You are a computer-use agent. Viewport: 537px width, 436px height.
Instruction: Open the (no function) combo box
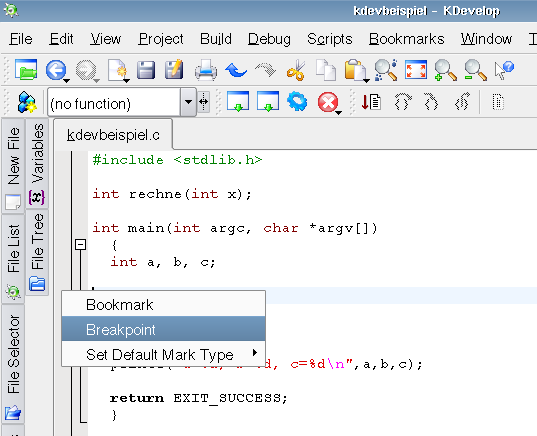tap(188, 102)
